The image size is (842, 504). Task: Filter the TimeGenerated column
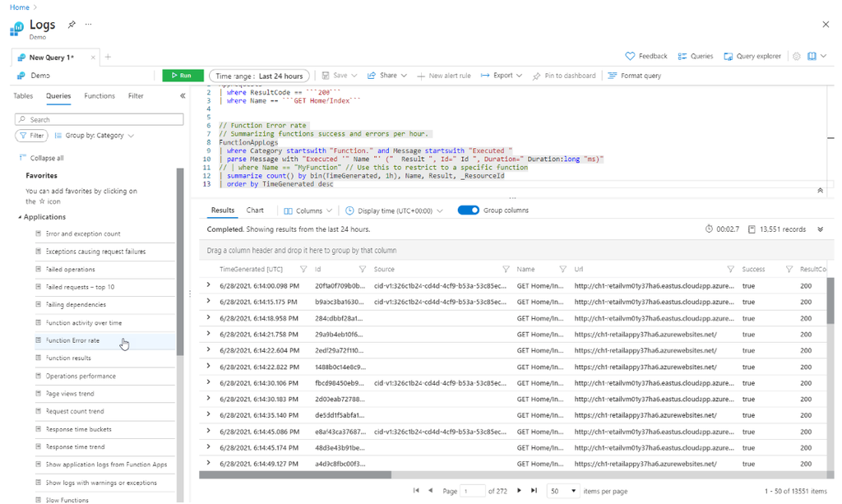pos(303,269)
